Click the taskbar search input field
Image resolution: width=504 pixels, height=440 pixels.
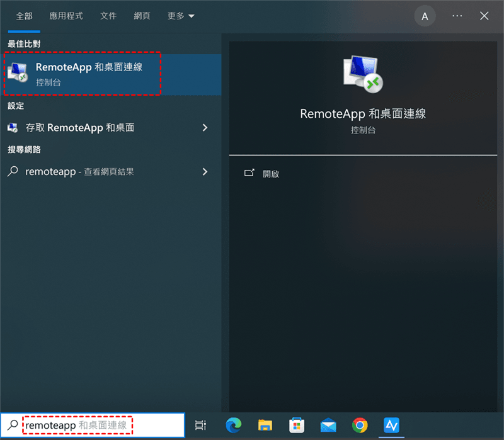[x=93, y=426]
